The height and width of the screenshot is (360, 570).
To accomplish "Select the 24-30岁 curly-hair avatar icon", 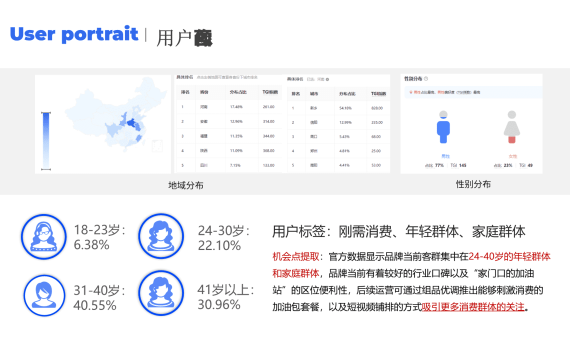I will pos(161,236).
